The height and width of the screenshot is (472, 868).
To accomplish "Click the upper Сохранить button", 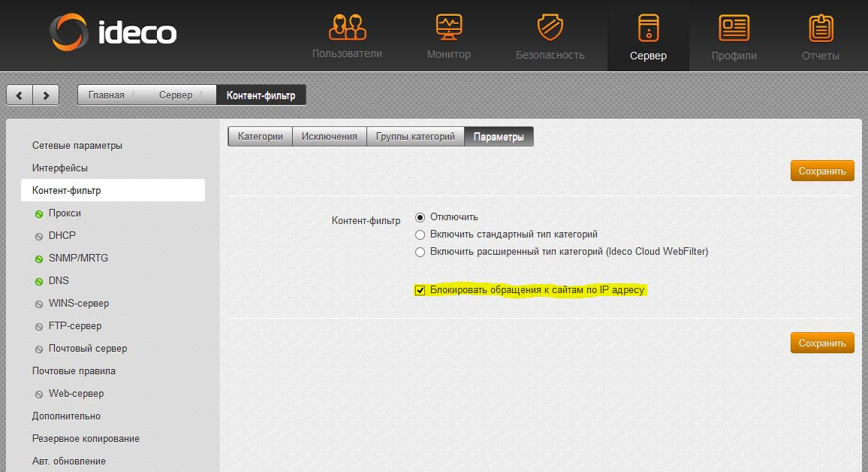I will pos(822,171).
